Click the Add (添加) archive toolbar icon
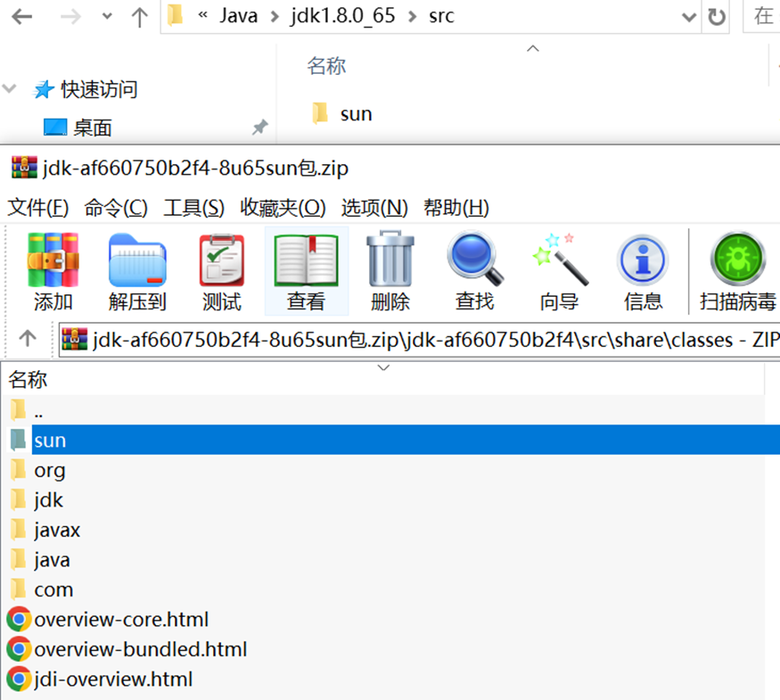This screenshot has height=700, width=780. (53, 260)
